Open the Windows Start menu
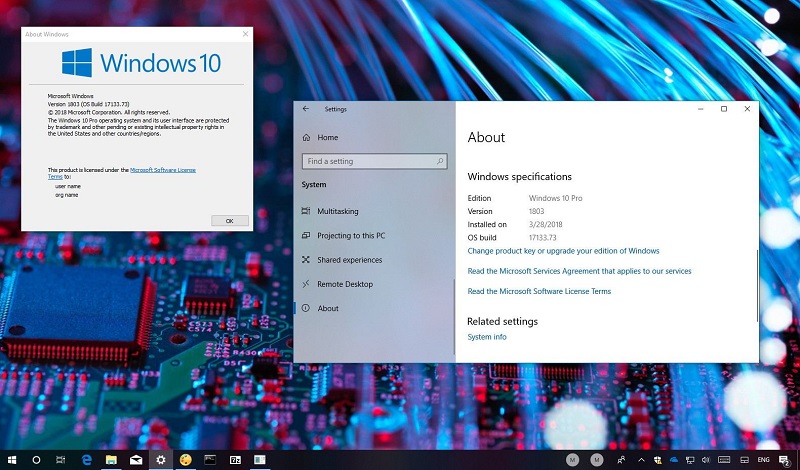The width and height of the screenshot is (800, 470). pyautogui.click(x=12, y=460)
